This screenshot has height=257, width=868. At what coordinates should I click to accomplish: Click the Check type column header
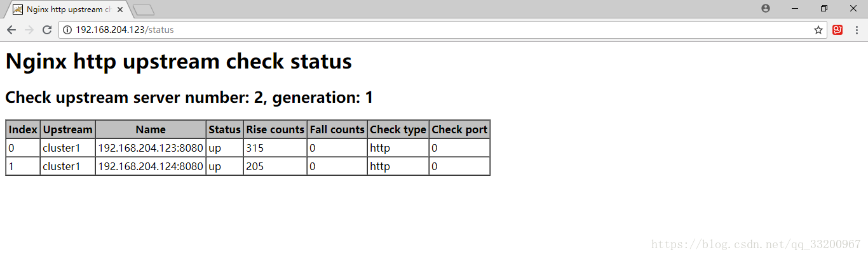(x=398, y=129)
